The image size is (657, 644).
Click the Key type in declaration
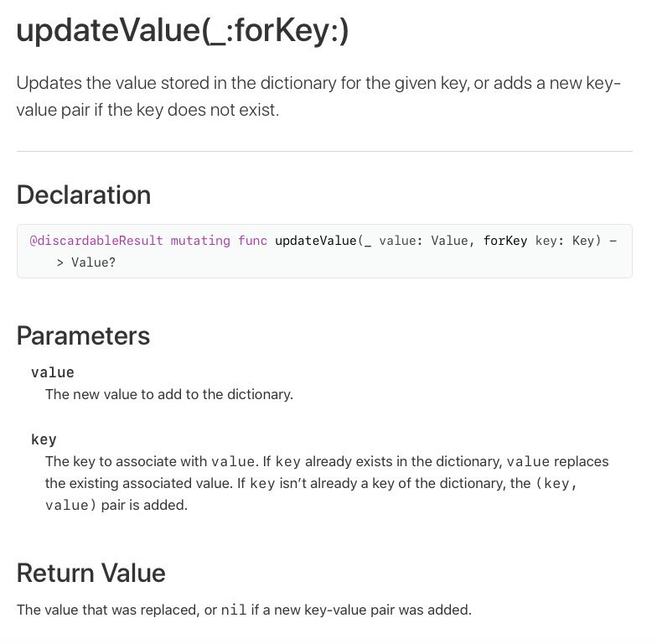[x=583, y=241]
